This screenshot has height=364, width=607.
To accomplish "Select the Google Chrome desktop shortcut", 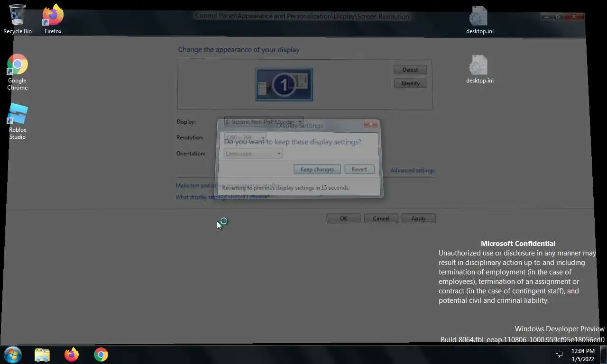I will tap(18, 72).
